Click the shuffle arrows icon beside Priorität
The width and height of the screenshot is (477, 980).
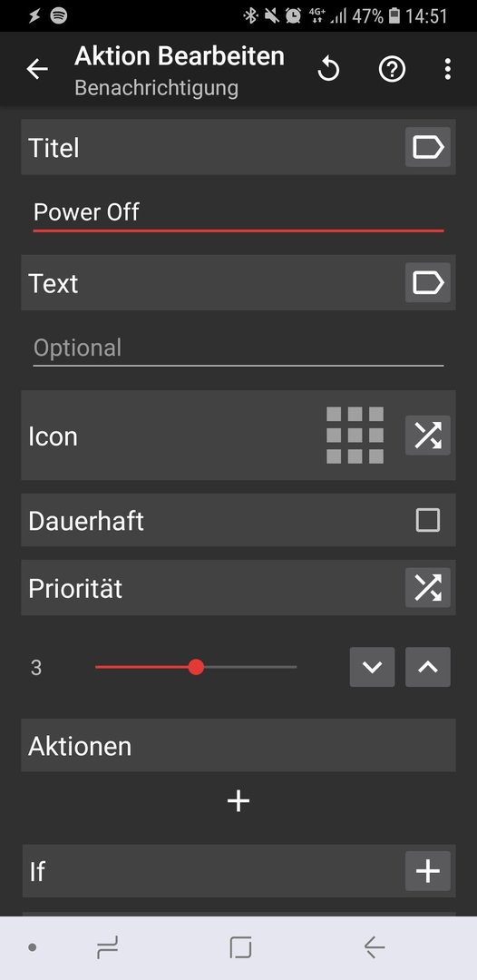428,587
